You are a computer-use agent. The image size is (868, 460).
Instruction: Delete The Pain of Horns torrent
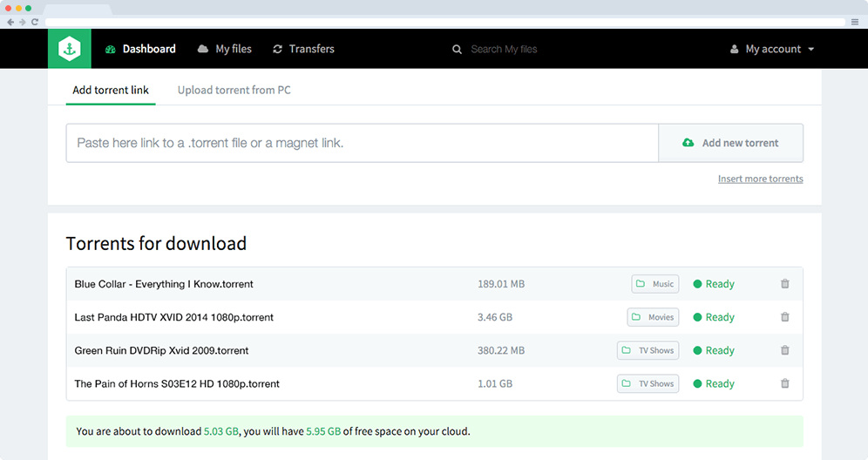point(784,383)
